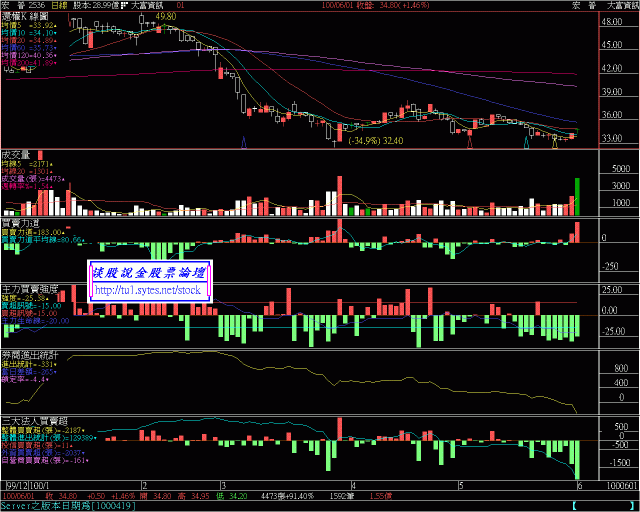
Task: Click the 100/06/01 date in the status row
Action: pyautogui.click(x=18, y=496)
